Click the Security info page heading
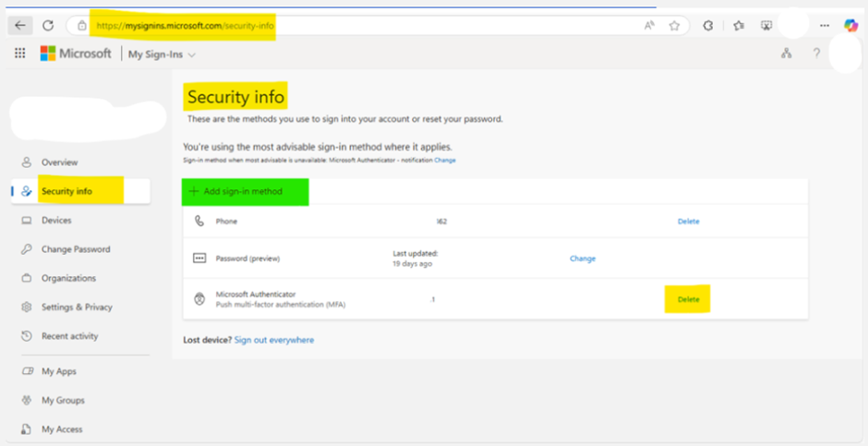This screenshot has height=446, width=868. [235, 97]
